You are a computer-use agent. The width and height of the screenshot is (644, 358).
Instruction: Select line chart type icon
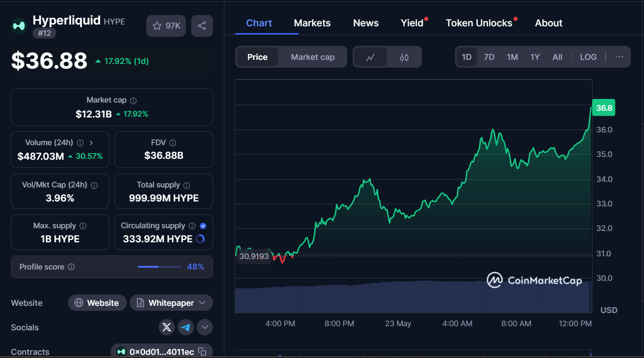pos(370,57)
